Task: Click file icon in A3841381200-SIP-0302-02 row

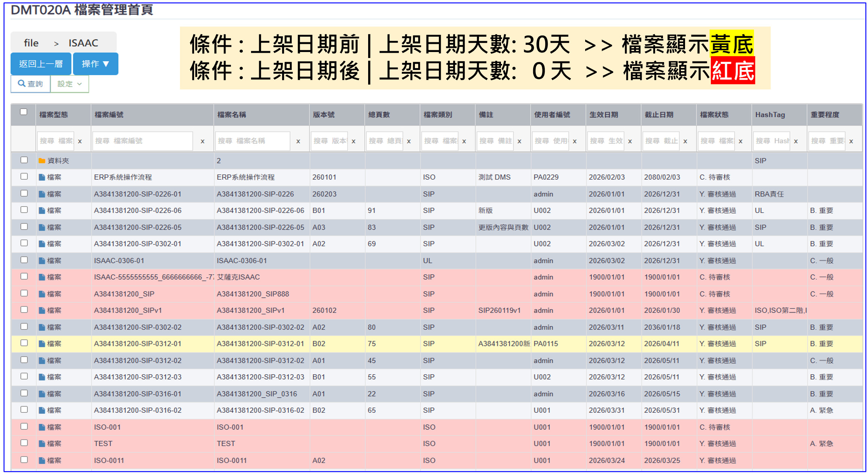Action: coord(42,327)
